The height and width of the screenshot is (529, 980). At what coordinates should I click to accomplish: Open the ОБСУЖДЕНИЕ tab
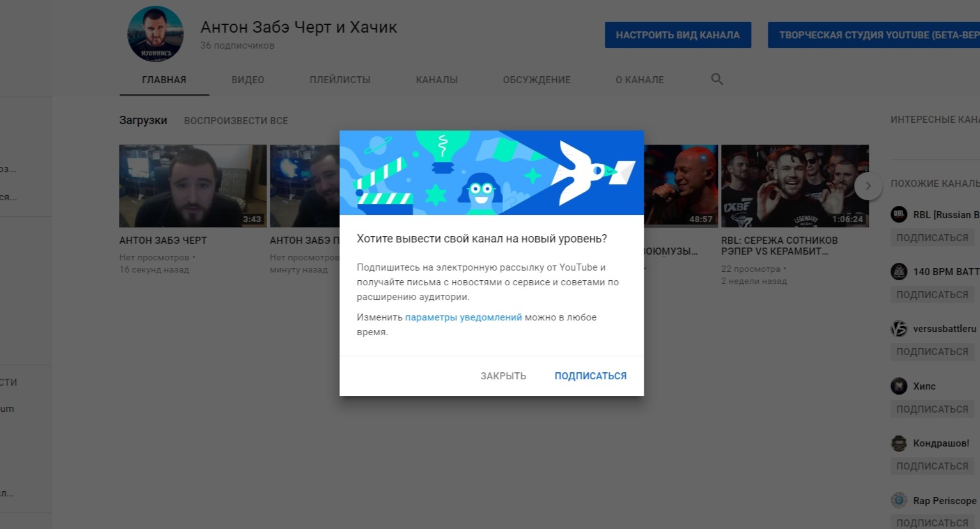(x=536, y=80)
